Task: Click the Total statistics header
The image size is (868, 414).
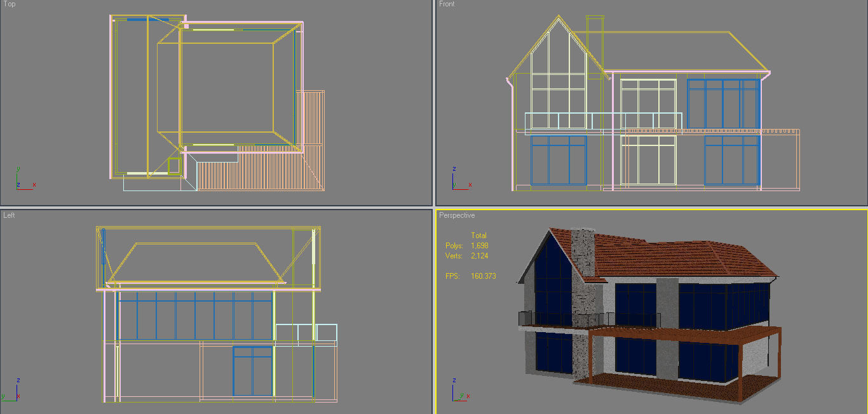Action: (478, 236)
